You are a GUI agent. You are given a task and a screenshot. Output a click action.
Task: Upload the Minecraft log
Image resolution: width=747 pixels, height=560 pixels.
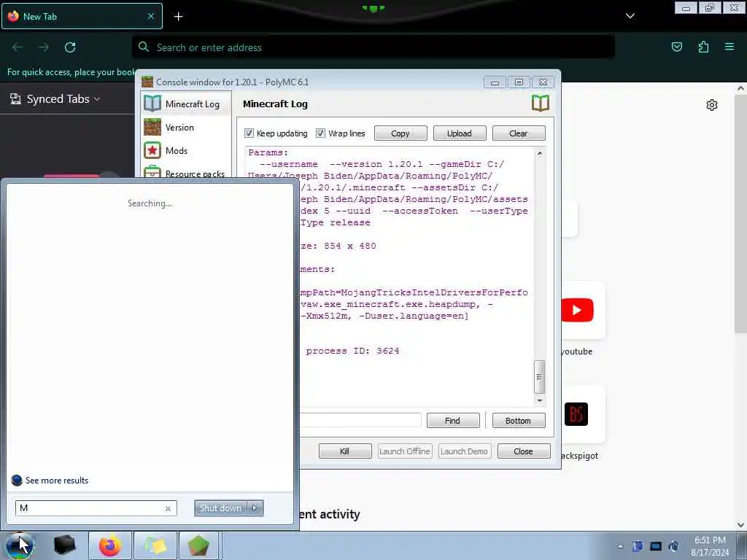[x=460, y=133]
